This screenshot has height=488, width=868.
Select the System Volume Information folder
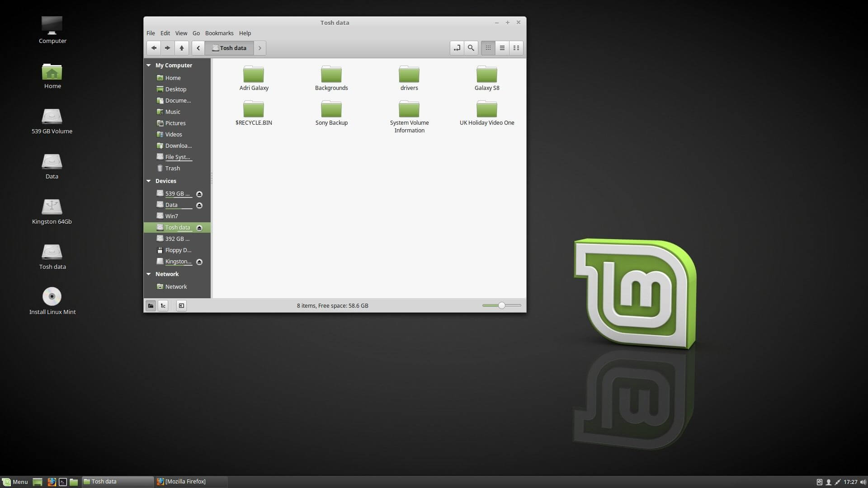point(409,117)
